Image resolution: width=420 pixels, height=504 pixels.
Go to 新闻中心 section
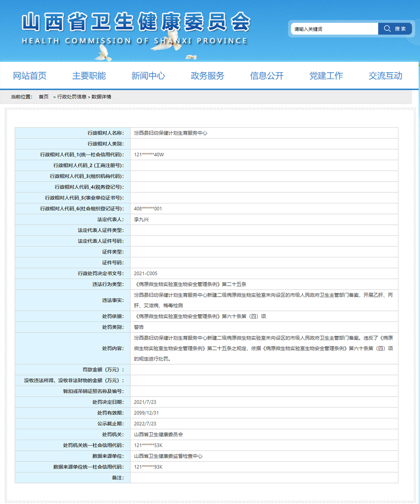148,76
